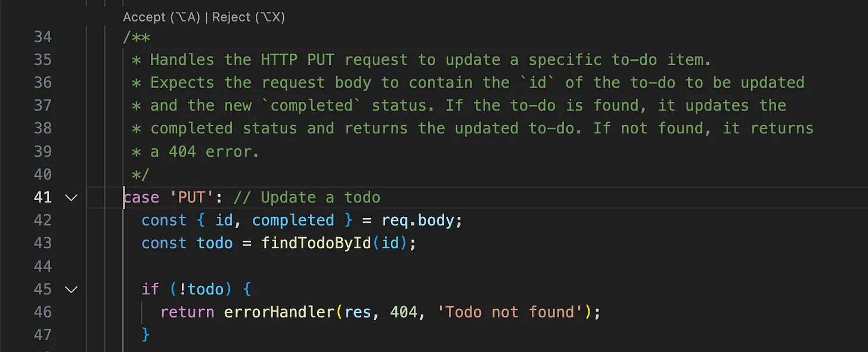Click req.body on line 42
Screen dimensions: 868x352
point(420,220)
